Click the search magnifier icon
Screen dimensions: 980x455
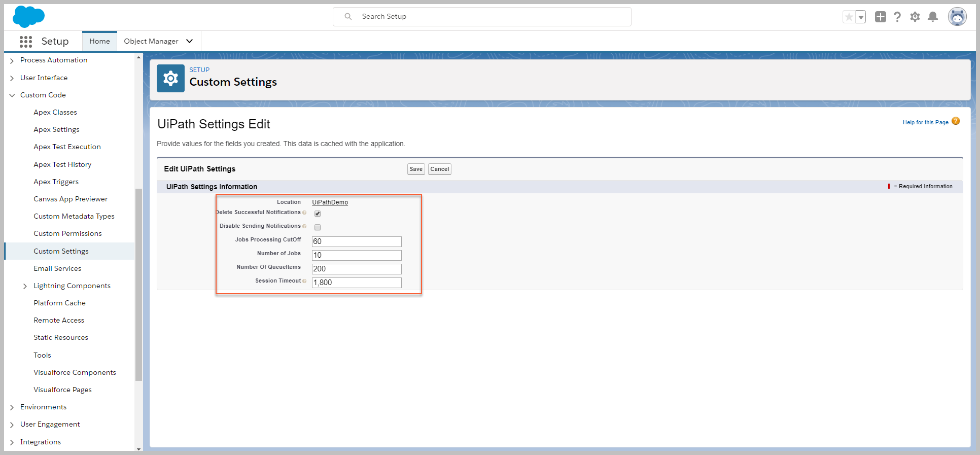click(348, 16)
